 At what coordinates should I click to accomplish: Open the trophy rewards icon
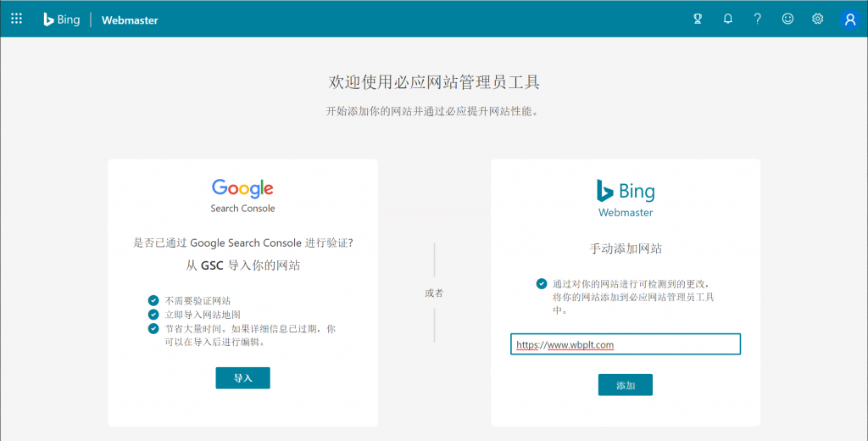(x=698, y=20)
